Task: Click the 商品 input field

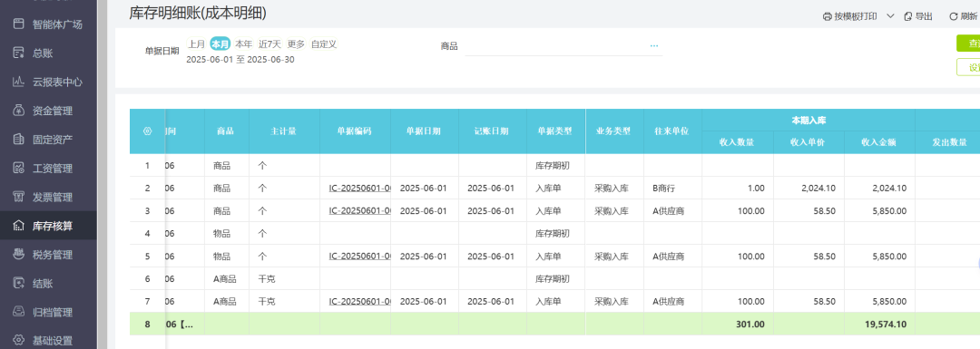Action: [x=555, y=46]
